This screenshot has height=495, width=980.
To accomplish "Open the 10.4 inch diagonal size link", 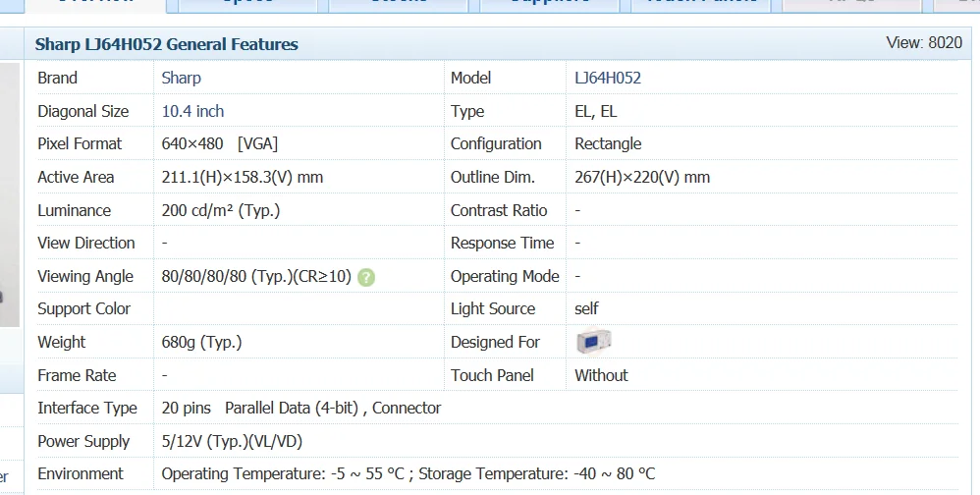I will (192, 111).
